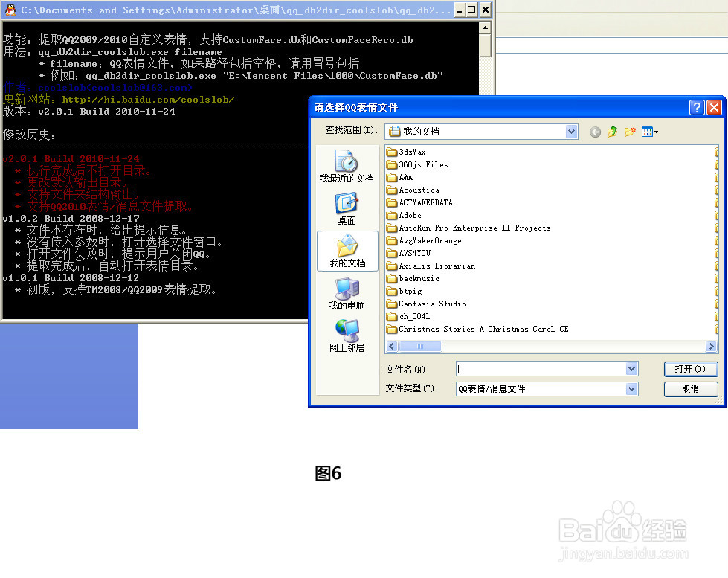This screenshot has height=578, width=728.
Task: Select the 360js Files folder
Action: 417,164
